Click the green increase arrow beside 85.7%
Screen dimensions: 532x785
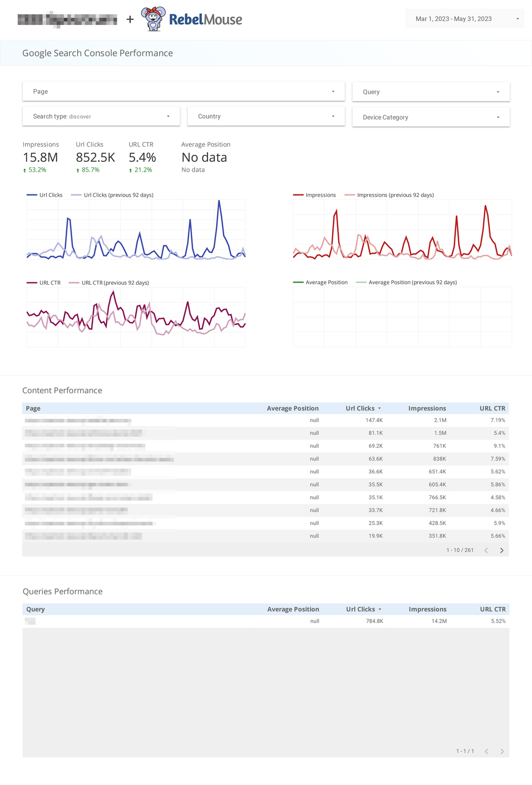[x=77, y=170]
